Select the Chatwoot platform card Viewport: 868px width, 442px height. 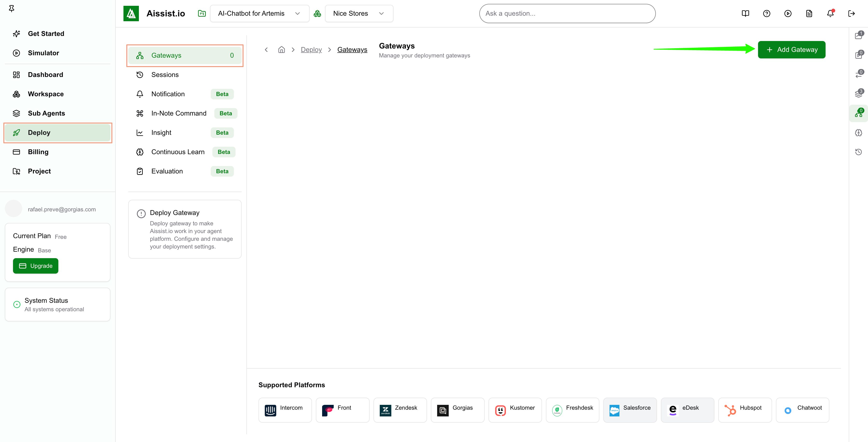click(x=802, y=410)
